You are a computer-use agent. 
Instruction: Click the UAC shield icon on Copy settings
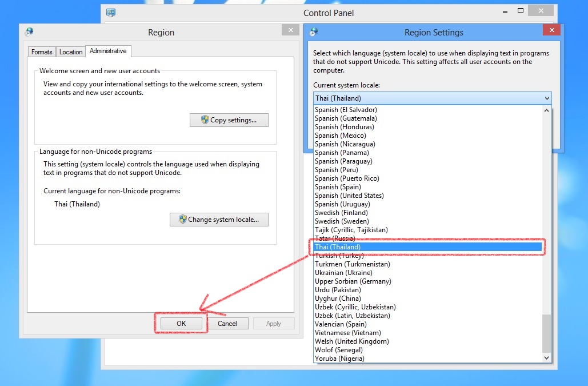pos(206,120)
